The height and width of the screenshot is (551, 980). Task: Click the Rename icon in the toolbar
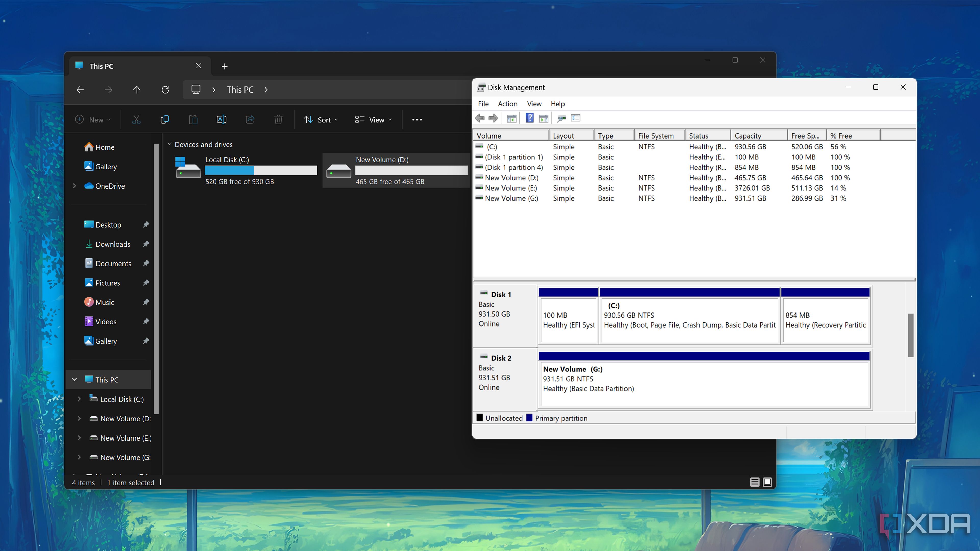click(x=222, y=119)
